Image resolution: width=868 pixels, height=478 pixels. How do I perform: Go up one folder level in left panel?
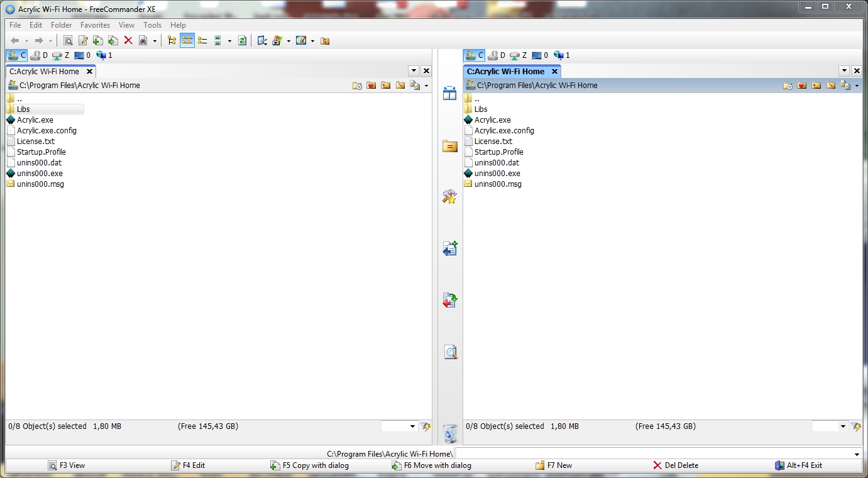coord(386,85)
